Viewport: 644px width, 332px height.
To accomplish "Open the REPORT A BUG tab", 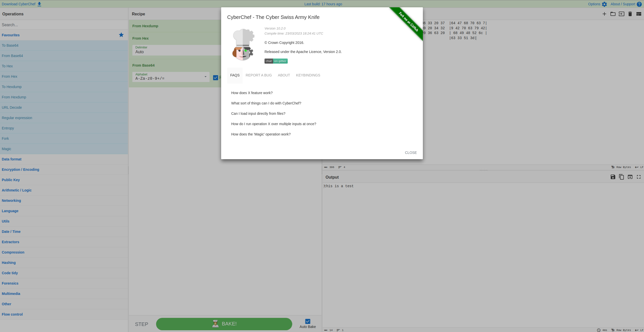I will (x=258, y=75).
